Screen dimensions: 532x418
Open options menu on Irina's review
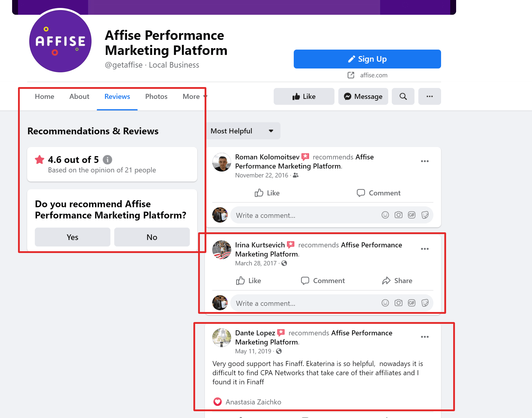click(425, 249)
